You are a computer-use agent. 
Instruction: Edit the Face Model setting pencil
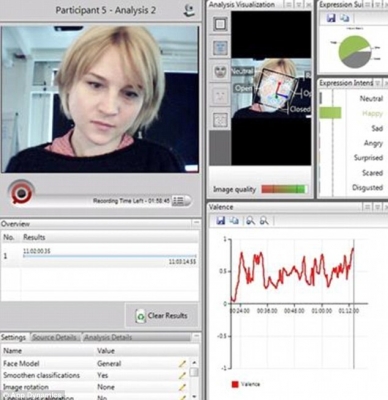point(182,364)
